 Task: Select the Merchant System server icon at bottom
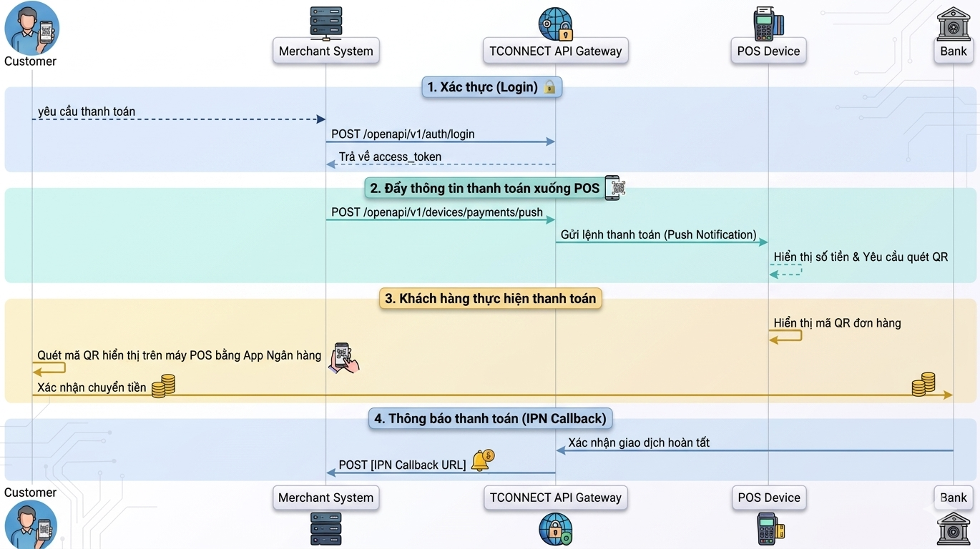pyautogui.click(x=326, y=529)
